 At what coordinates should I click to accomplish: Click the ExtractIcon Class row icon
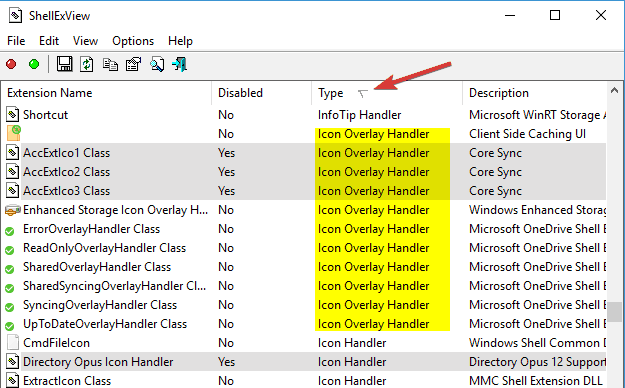click(x=12, y=380)
